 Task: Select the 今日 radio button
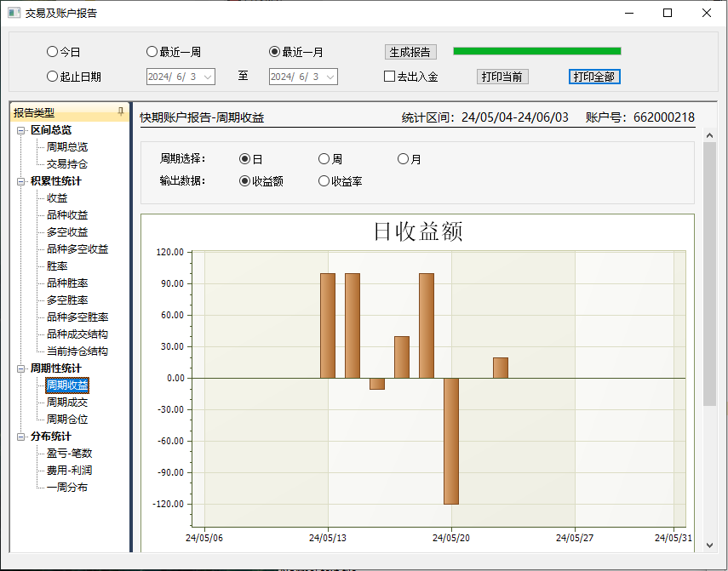tap(53, 52)
